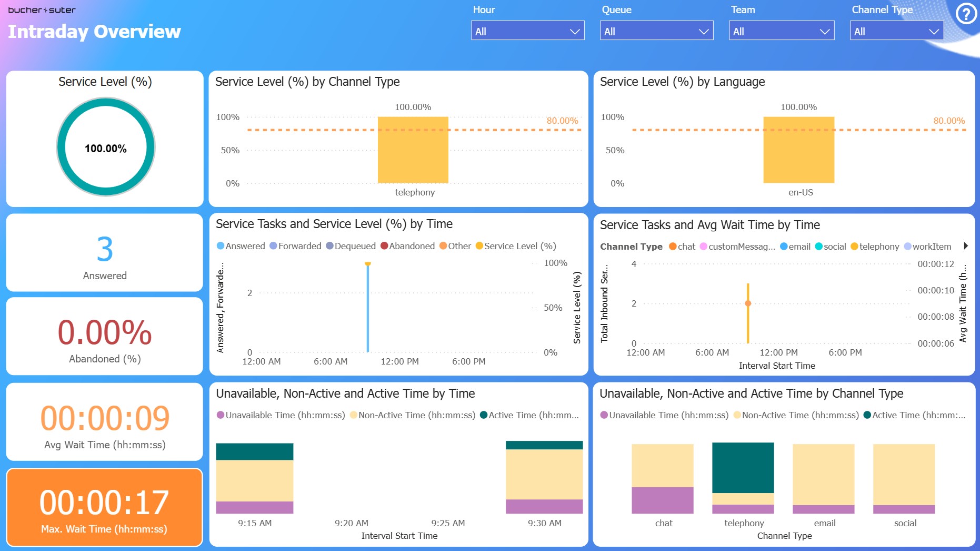The width and height of the screenshot is (980, 551).
Task: Select Active Time legend in by Channel Type chart
Action: [915, 415]
